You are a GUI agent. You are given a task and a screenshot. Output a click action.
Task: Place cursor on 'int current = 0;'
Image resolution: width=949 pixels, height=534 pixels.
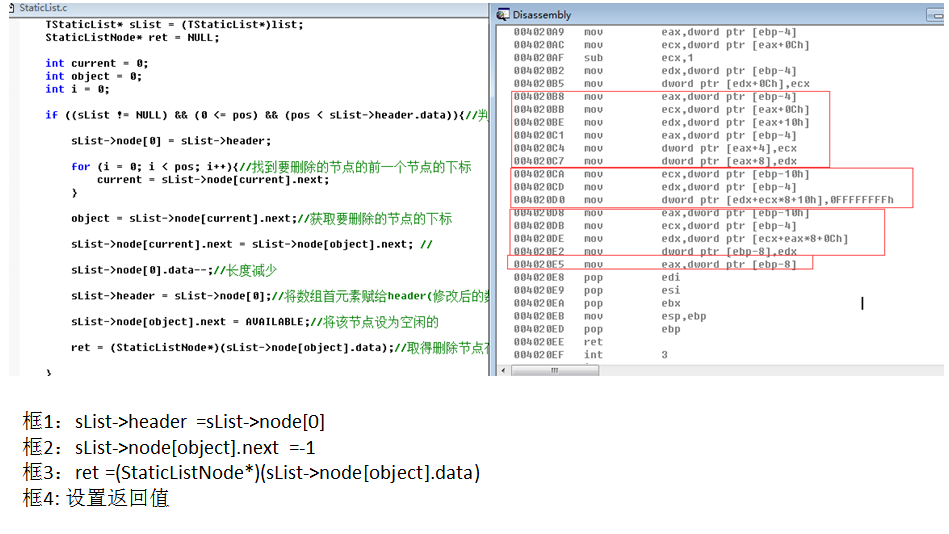tap(97, 64)
